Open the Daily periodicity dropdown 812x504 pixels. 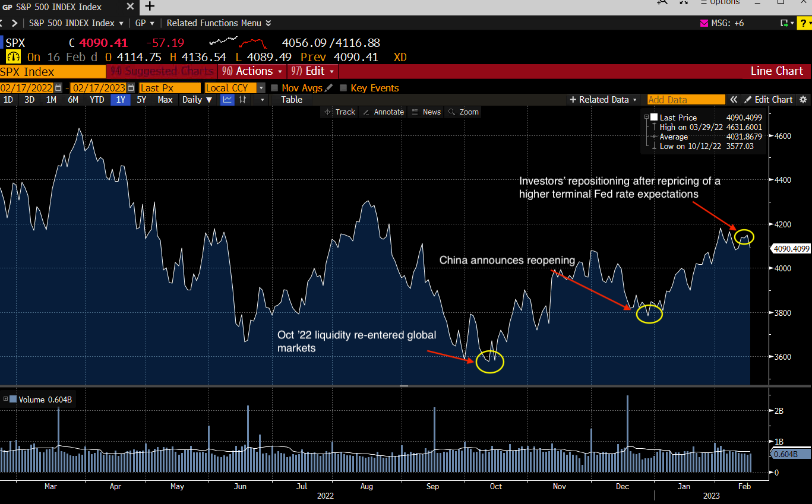(x=196, y=99)
